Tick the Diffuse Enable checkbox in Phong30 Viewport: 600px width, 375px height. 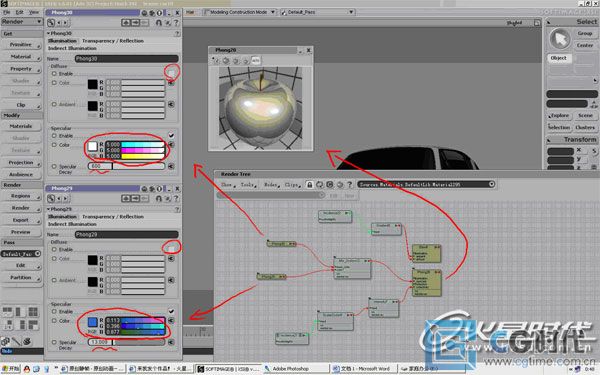[171, 73]
